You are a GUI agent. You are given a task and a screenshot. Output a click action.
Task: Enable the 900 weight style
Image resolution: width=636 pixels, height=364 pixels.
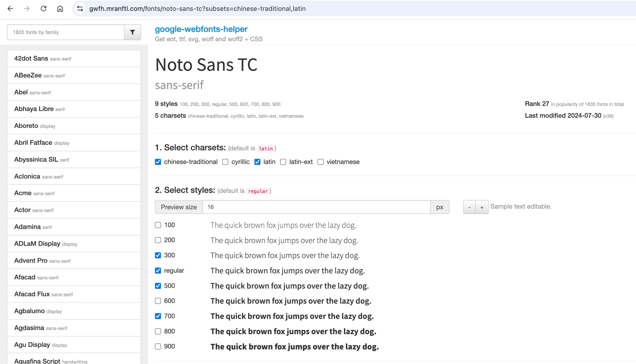click(158, 346)
